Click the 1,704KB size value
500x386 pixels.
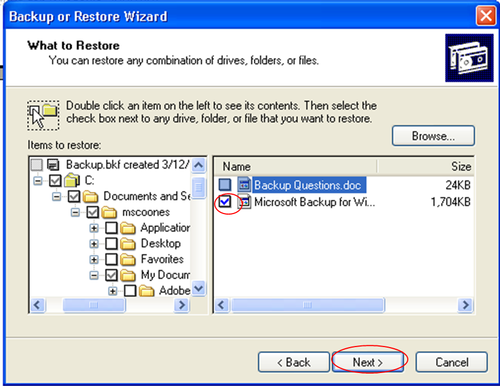pos(451,202)
